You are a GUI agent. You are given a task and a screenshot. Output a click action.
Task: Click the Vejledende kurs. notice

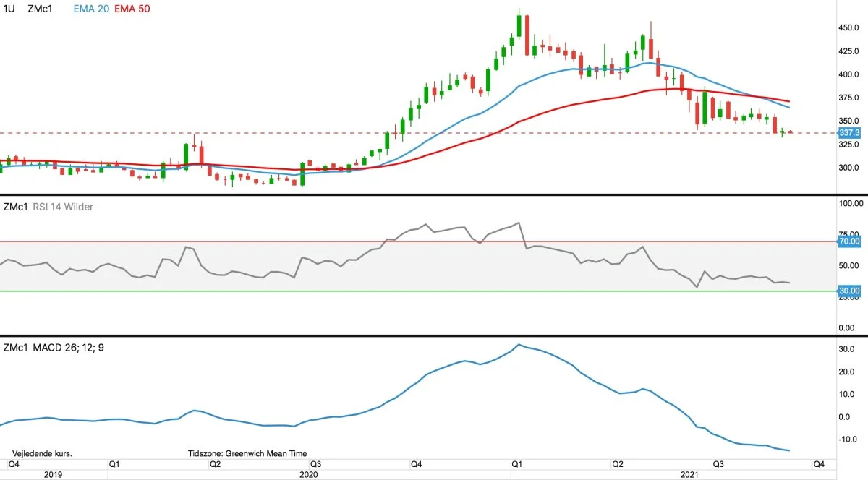(x=42, y=454)
